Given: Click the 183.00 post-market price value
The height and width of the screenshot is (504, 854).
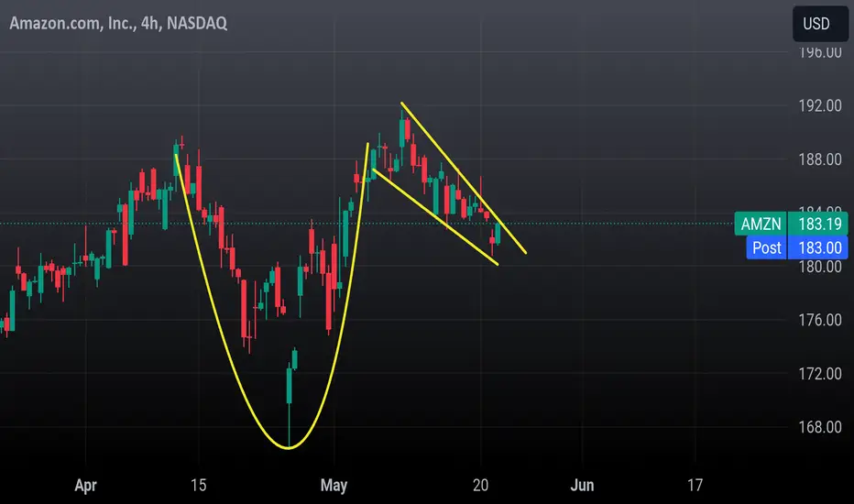Looking at the screenshot, I should pos(820,247).
